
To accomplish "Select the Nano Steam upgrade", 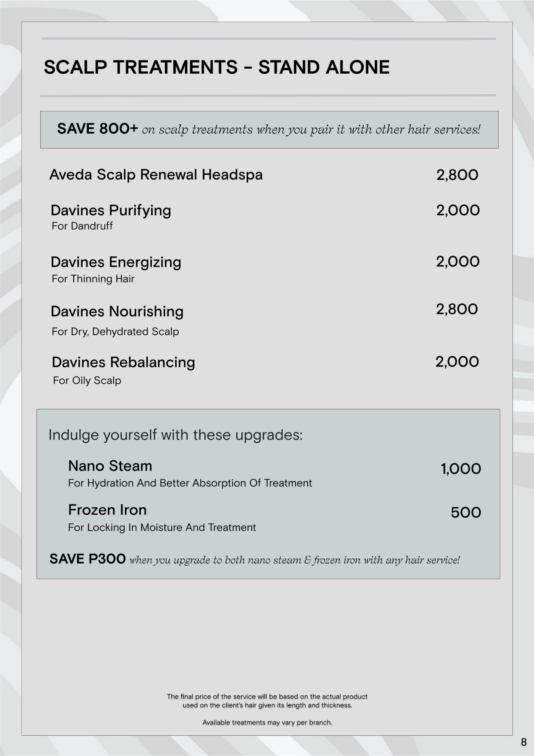I will 110,466.
